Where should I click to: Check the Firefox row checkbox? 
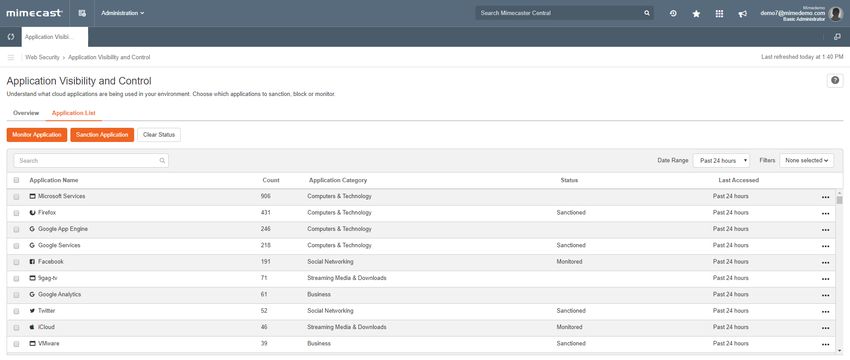16,213
